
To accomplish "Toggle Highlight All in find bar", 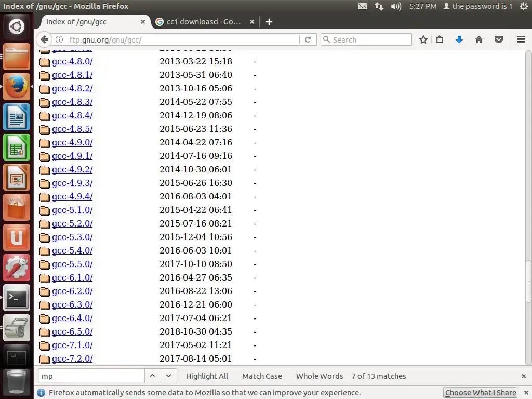I will click(207, 376).
